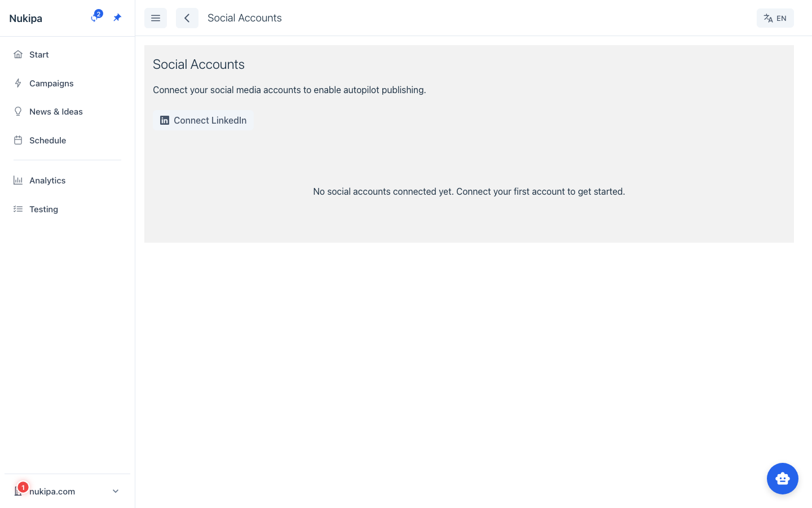Click the back arrow beside Social Accounts
The height and width of the screenshot is (508, 812).
pos(187,18)
